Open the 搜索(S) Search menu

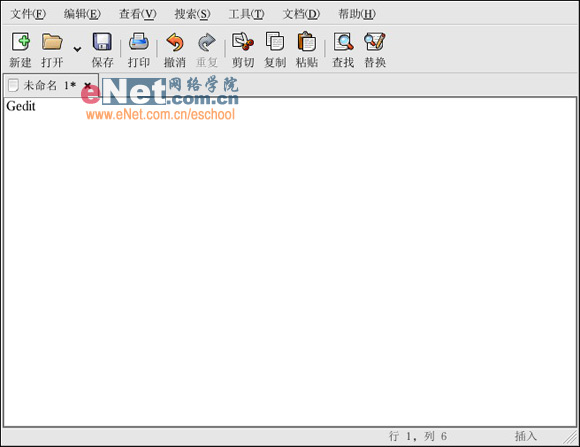click(192, 14)
